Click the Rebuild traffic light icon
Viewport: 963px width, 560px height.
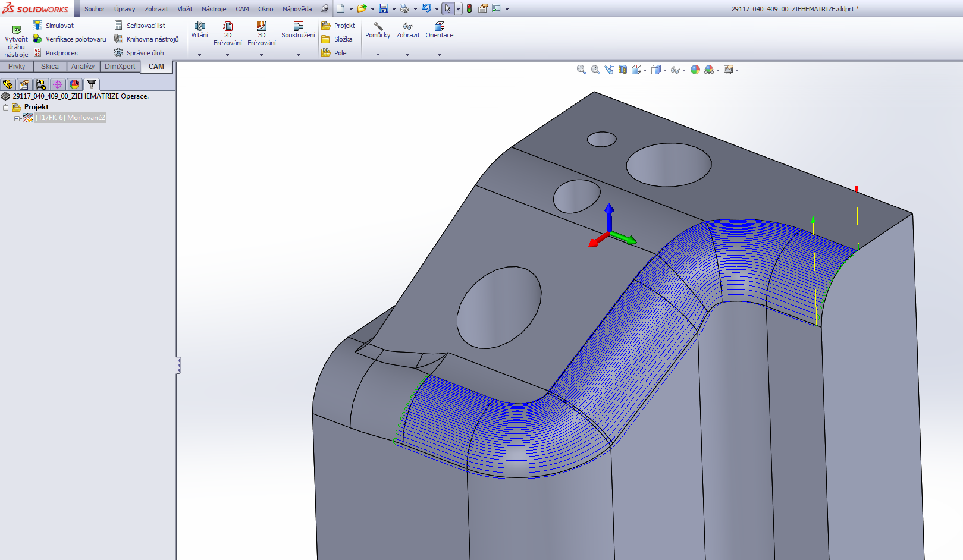pos(469,8)
